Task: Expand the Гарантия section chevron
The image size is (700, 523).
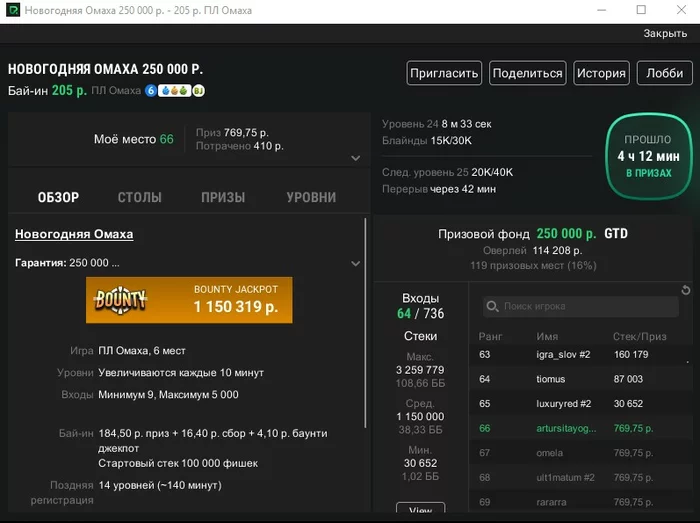Action: point(355,263)
